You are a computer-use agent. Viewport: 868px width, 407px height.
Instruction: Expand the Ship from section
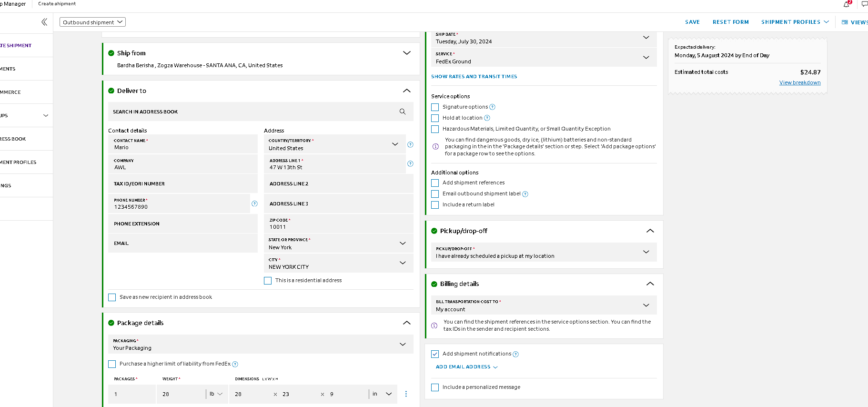407,53
